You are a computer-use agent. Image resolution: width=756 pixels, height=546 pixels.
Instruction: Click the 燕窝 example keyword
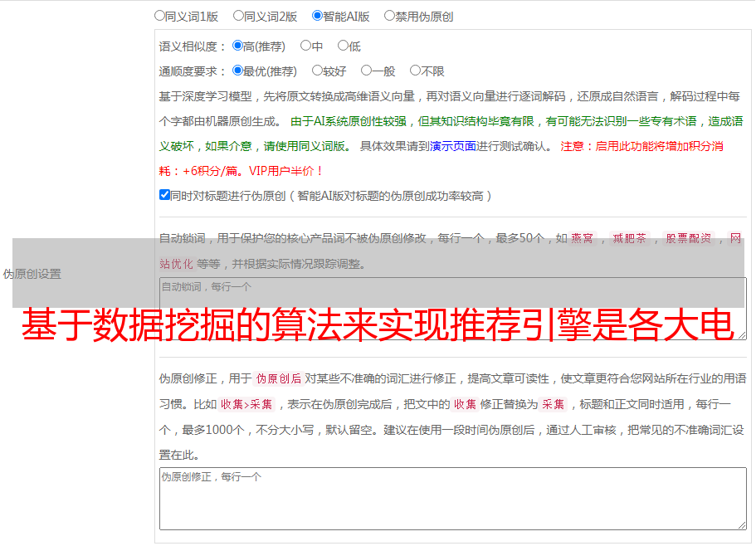[582, 238]
